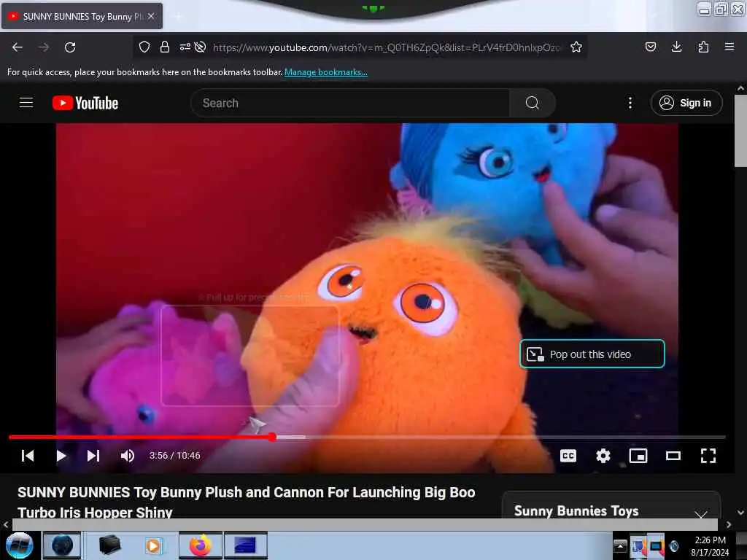Switch to theater mode
The image size is (747, 560).
[x=673, y=456]
